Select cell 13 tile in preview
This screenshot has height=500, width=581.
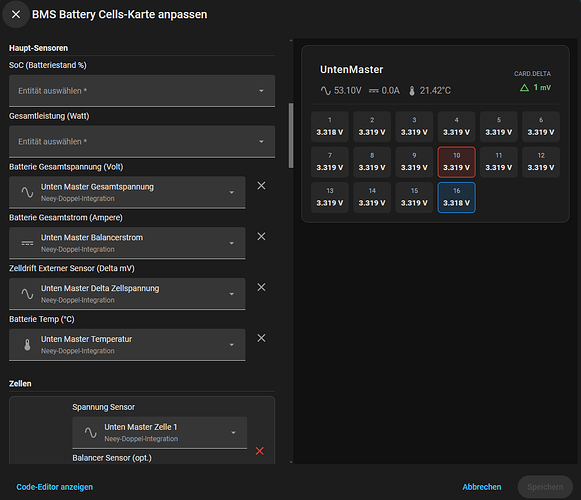click(x=330, y=198)
